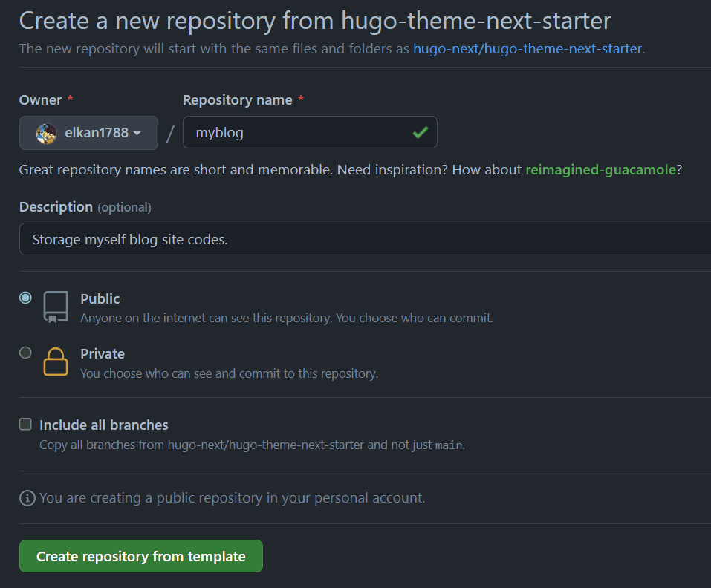Open the reimagined-guacamole name suggestion link
The width and height of the screenshot is (711, 588).
point(600,169)
